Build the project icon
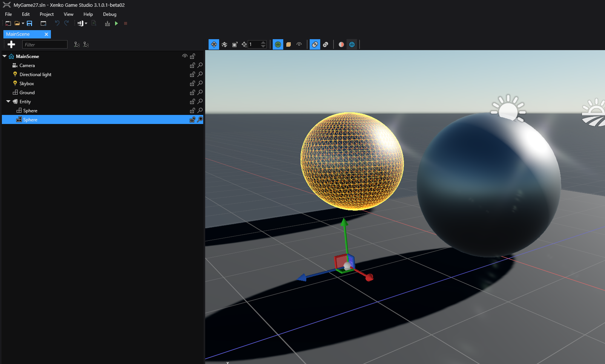The image size is (605, 364). (107, 23)
